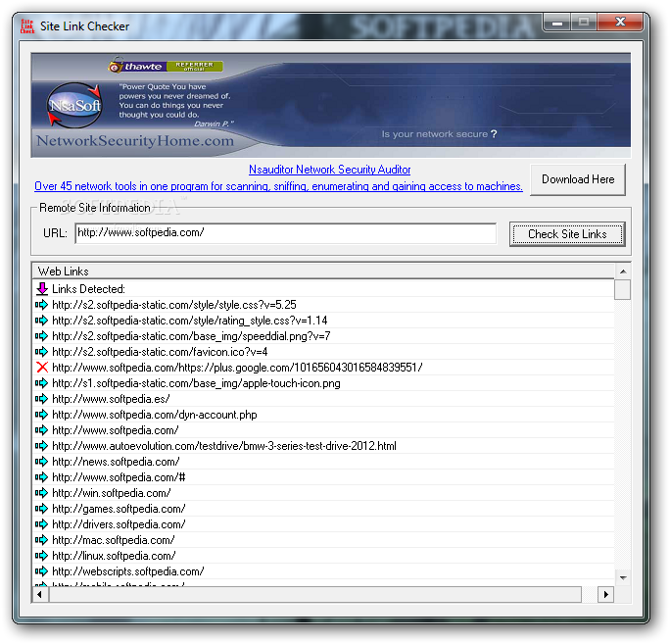Screen dimensions: 670x644
Task: Click the Web Links column header
Action: (323, 272)
